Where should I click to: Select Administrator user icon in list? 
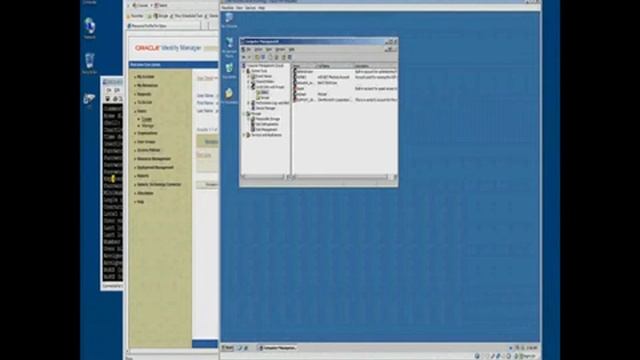pyautogui.click(x=295, y=71)
